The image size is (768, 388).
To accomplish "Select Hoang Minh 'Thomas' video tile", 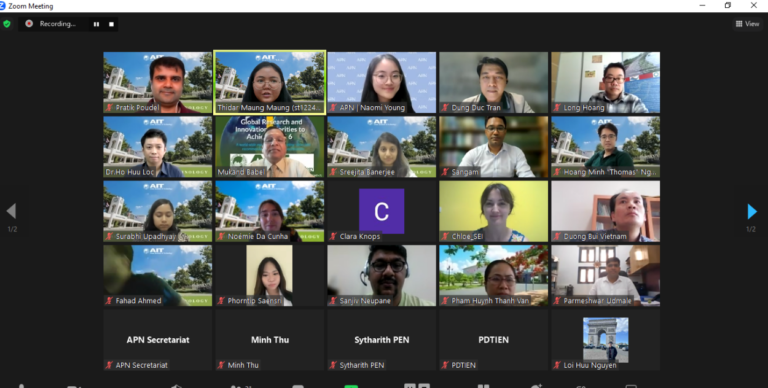I will (x=605, y=146).
